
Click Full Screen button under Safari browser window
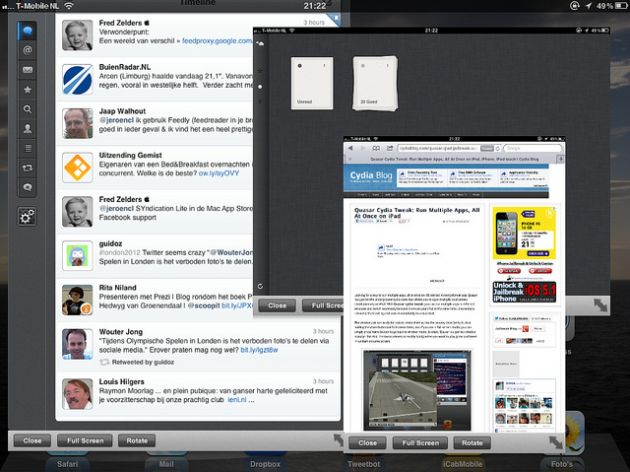[419, 442]
